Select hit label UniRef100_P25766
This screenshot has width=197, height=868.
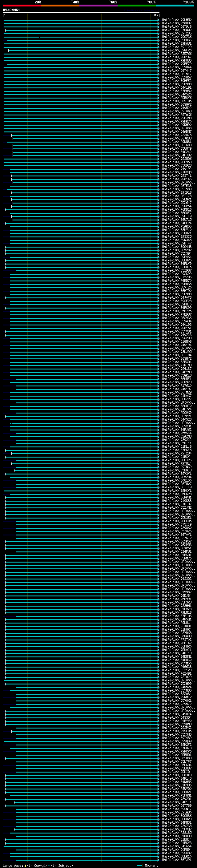point(177,54)
